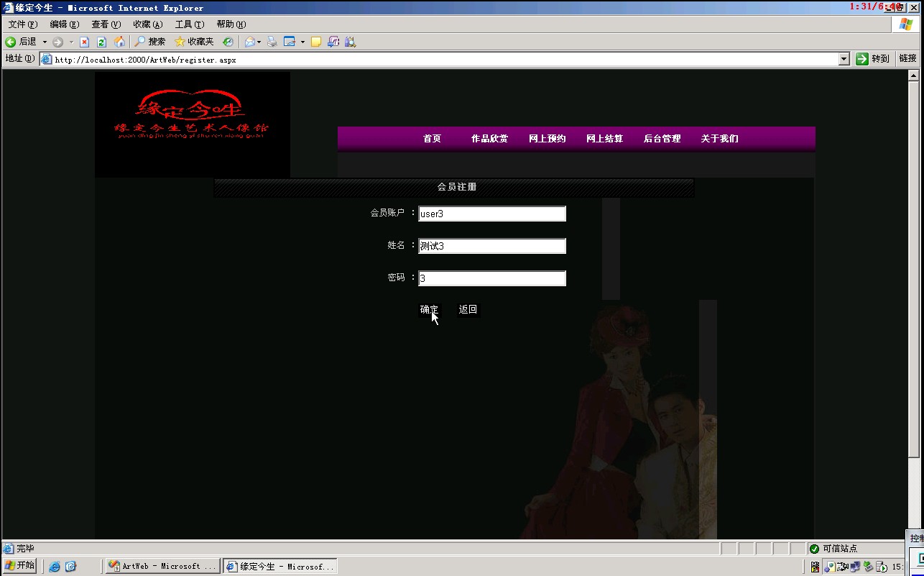Click the 可信站点 trusted sites status indicator

pos(833,549)
